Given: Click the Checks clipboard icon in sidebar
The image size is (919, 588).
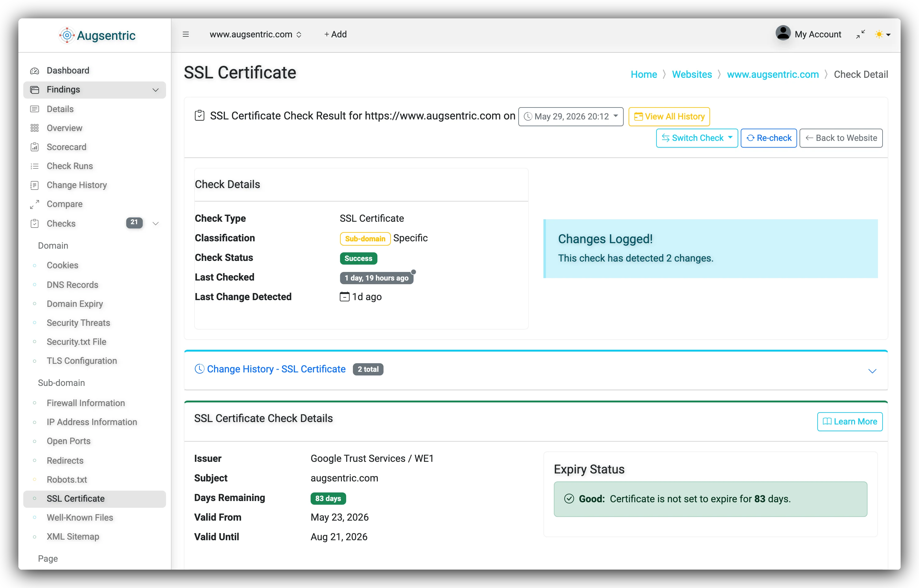Looking at the screenshot, I should (35, 223).
